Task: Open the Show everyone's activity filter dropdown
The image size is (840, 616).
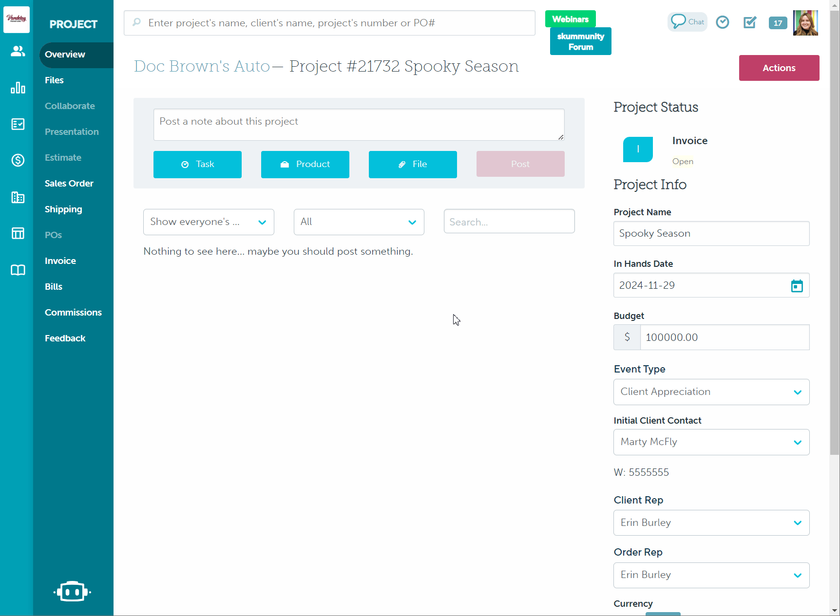Action: (x=209, y=222)
